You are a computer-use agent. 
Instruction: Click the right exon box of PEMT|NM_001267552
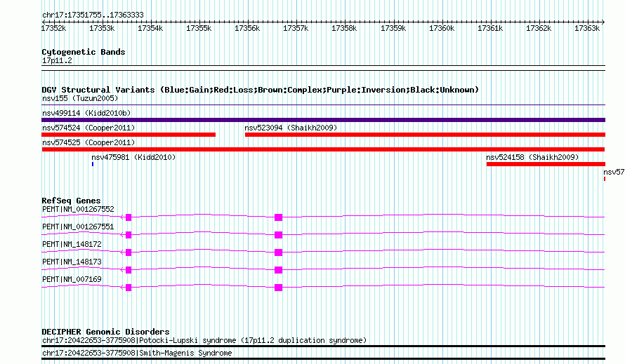pyautogui.click(x=279, y=217)
